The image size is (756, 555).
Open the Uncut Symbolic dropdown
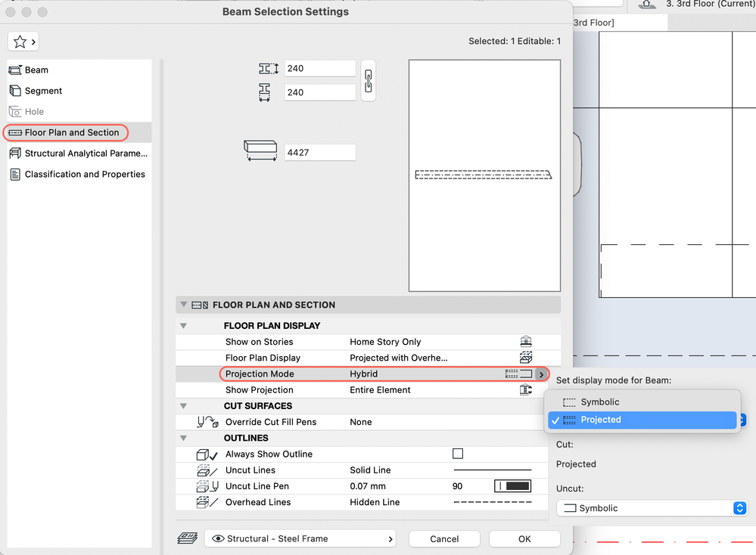click(x=652, y=508)
